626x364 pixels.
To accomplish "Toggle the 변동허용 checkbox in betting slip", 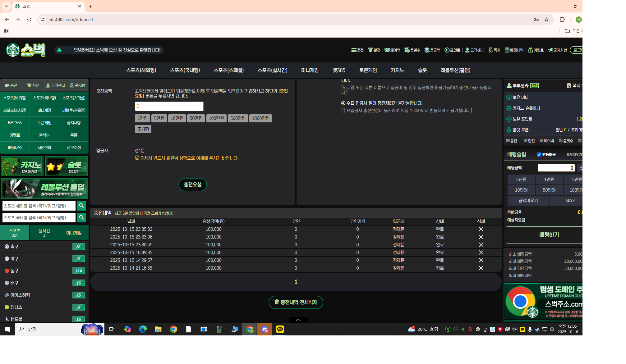I will [539, 154].
